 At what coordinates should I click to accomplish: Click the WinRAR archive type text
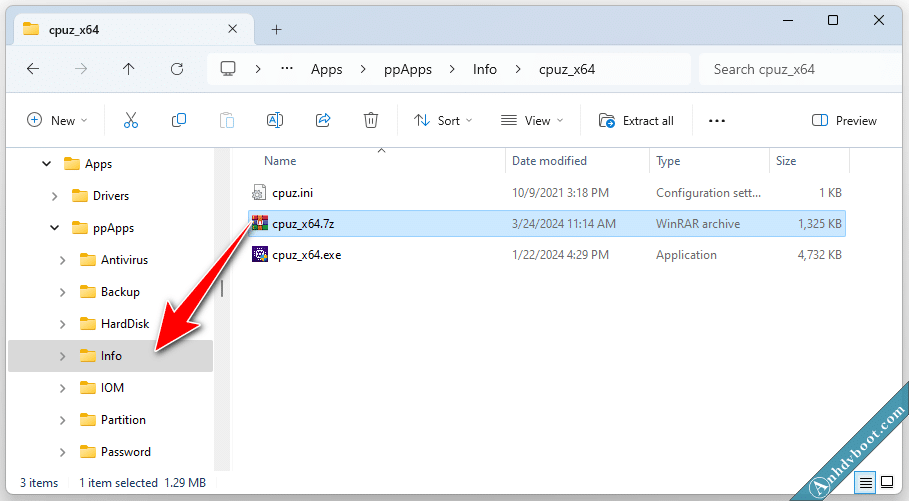pyautogui.click(x=698, y=223)
